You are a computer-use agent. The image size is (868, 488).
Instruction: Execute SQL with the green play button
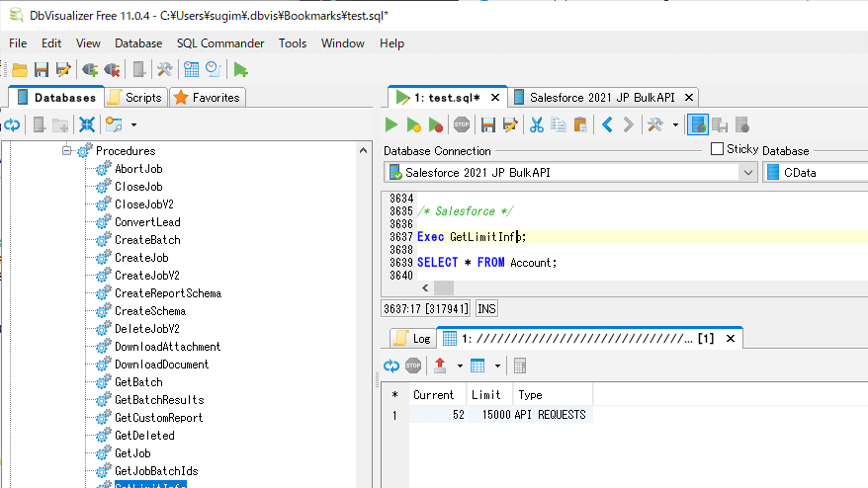pyautogui.click(x=391, y=125)
